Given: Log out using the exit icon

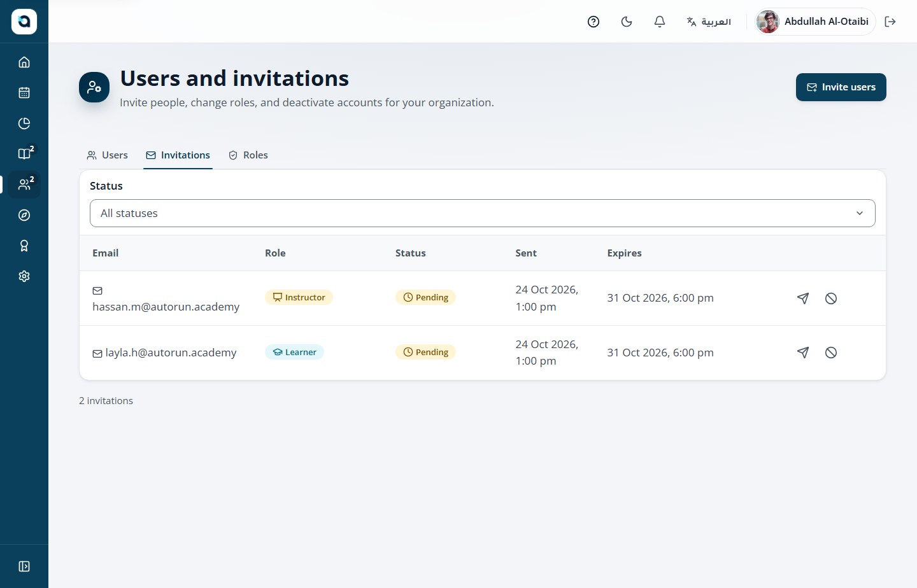Looking at the screenshot, I should pyautogui.click(x=890, y=22).
